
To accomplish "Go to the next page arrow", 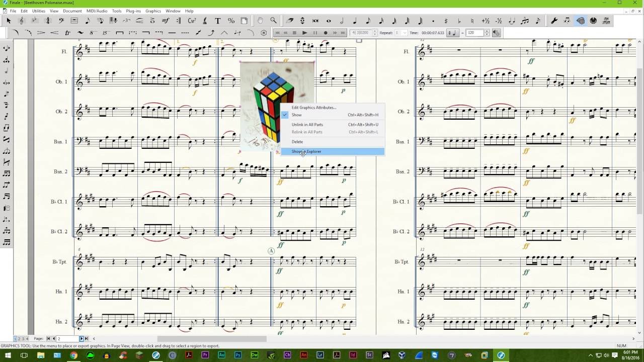I will tap(82, 339).
